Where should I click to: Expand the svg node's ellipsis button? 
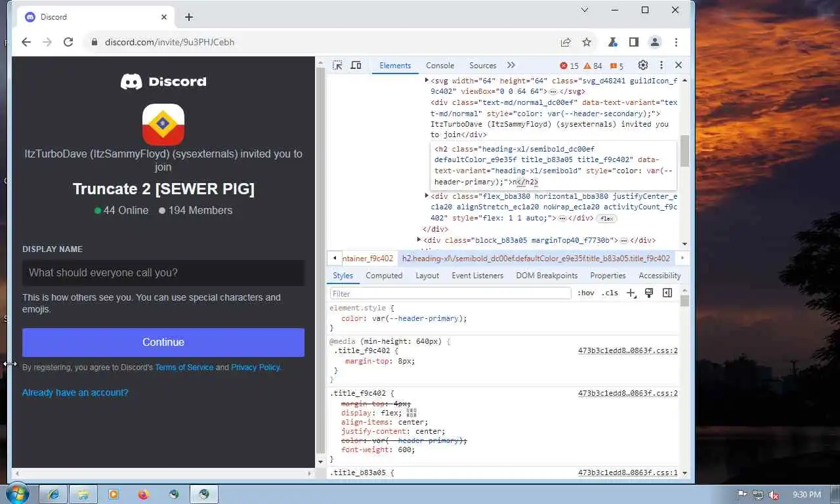[x=553, y=91]
